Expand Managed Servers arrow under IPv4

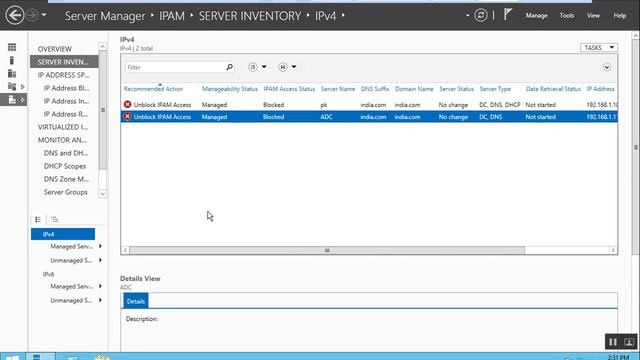tap(100, 246)
